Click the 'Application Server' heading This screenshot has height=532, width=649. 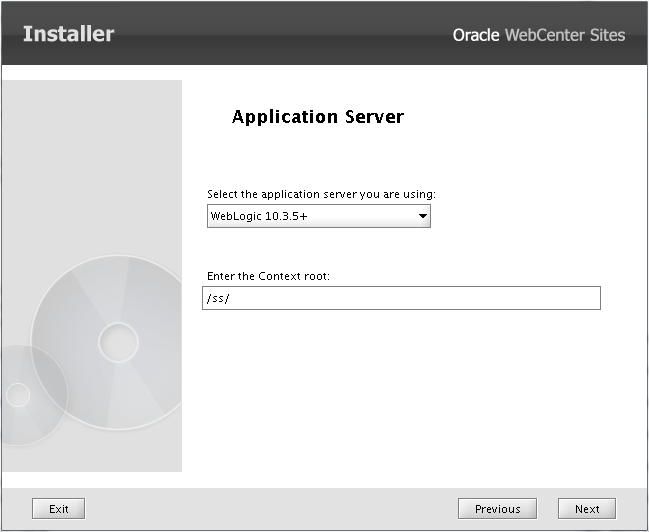click(317, 117)
